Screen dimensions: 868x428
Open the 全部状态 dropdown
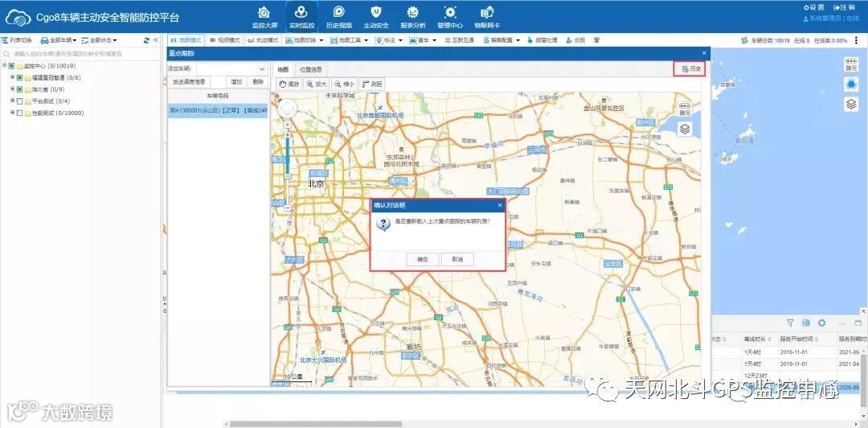pyautogui.click(x=99, y=40)
